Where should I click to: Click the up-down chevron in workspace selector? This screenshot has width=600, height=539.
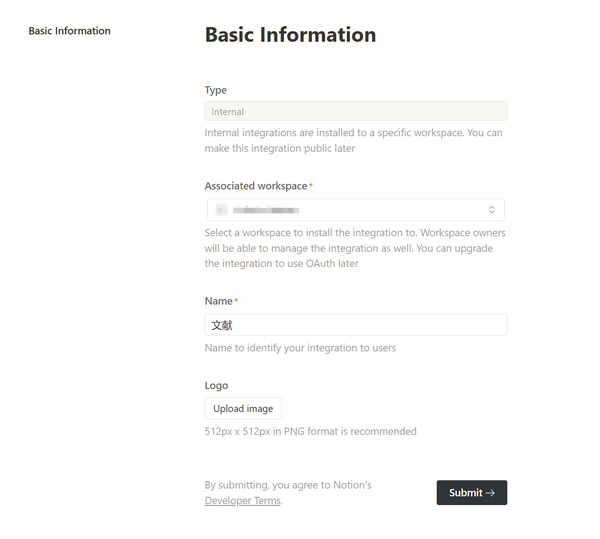[492, 210]
